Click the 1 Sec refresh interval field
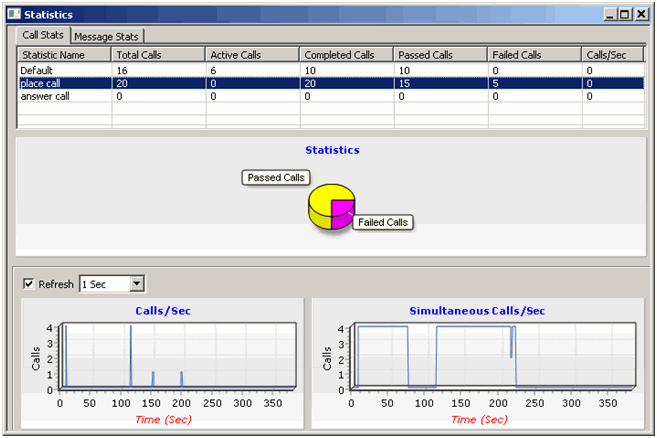Viewport: 657px width, 438px height. coord(105,284)
